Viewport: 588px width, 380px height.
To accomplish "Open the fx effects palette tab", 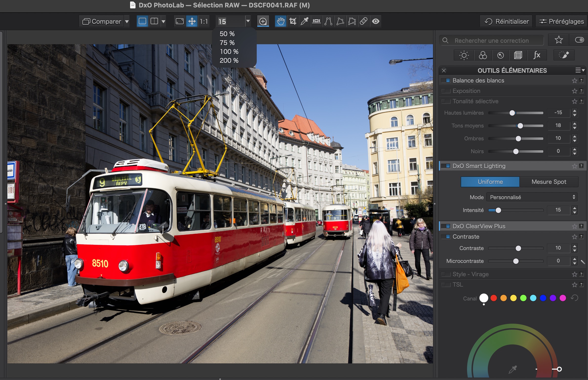I will click(x=537, y=55).
